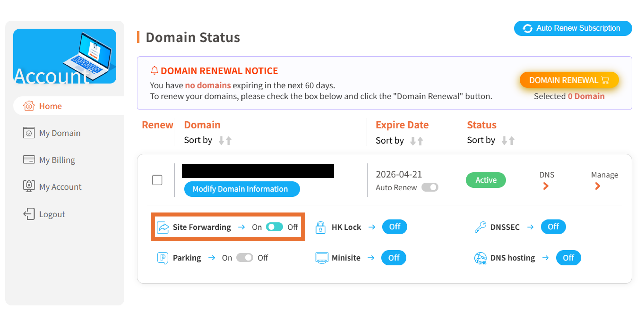This screenshot has width=644, height=312.
Task: Sort by Expire Date arrows
Action: point(417,141)
